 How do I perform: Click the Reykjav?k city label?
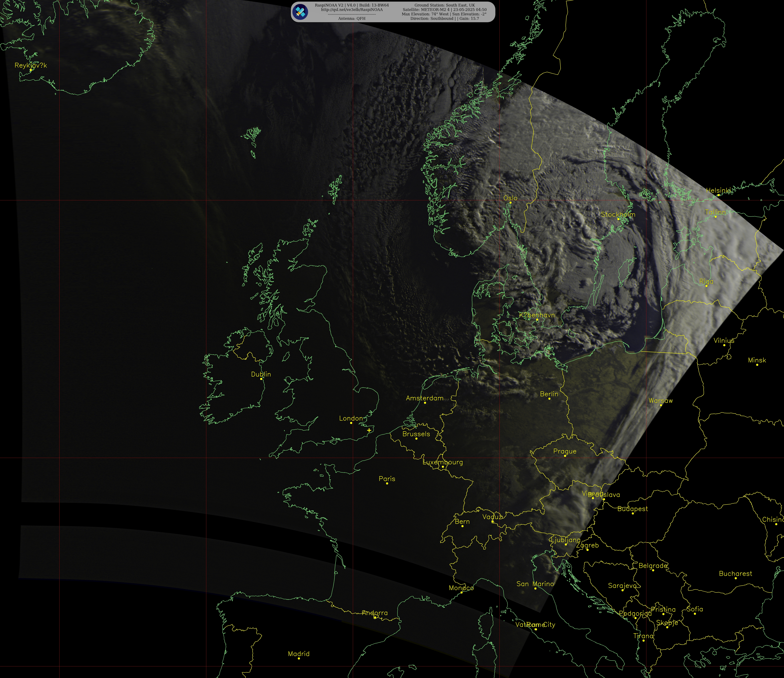(x=31, y=65)
